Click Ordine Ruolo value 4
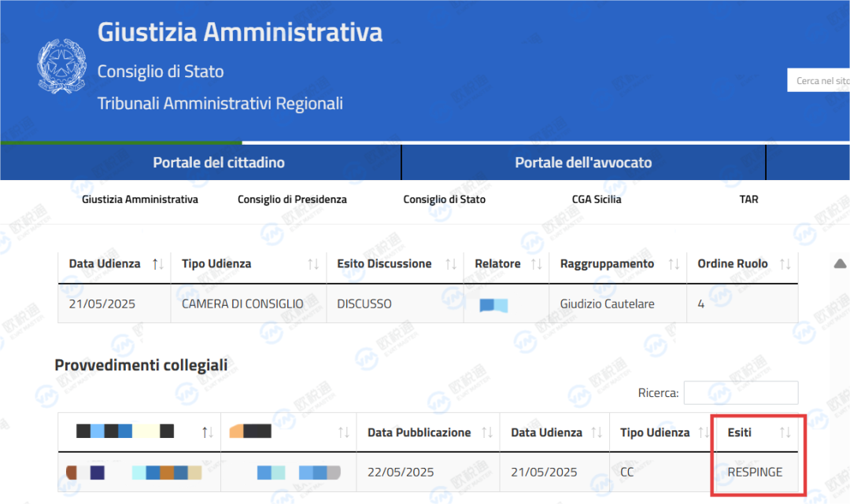850x504 pixels. pyautogui.click(x=701, y=304)
